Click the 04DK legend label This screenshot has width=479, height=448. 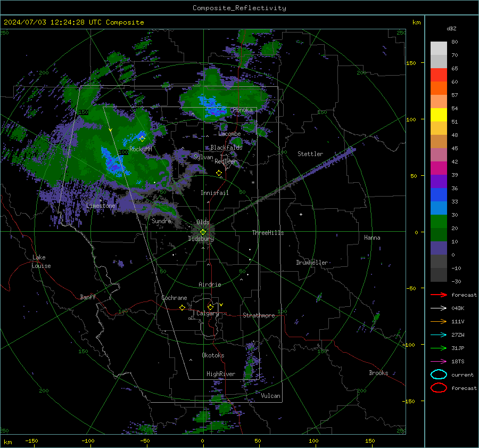click(x=458, y=308)
